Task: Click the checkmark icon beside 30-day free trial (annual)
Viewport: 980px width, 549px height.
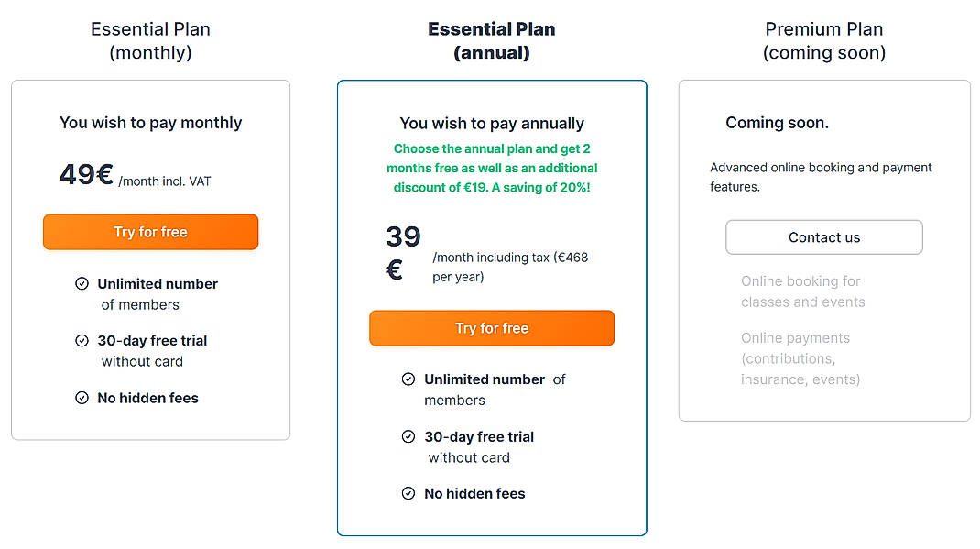Action: coord(408,437)
